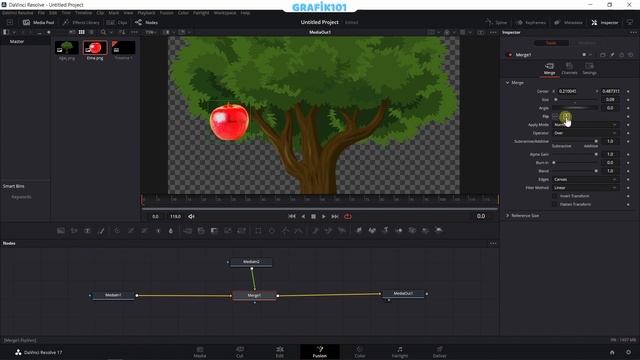Toggle the Nodes panel button
The image size is (640, 360).
(146, 22)
